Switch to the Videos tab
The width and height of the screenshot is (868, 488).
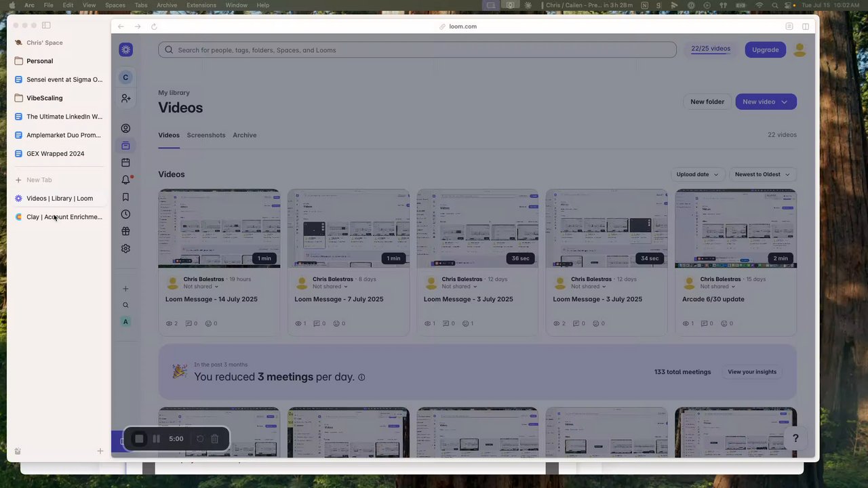[x=169, y=135]
